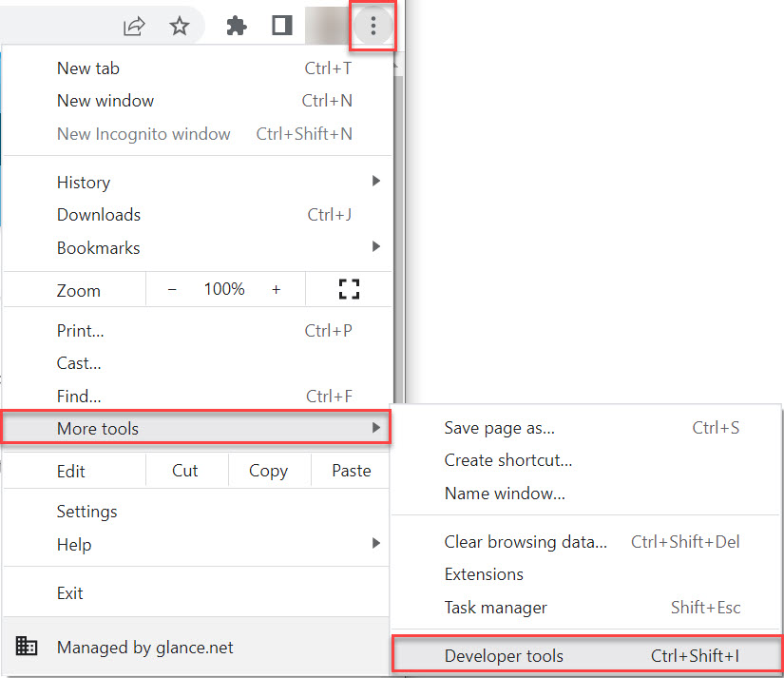Click the Copy button in Edit row
The image size is (784, 678).
click(268, 471)
